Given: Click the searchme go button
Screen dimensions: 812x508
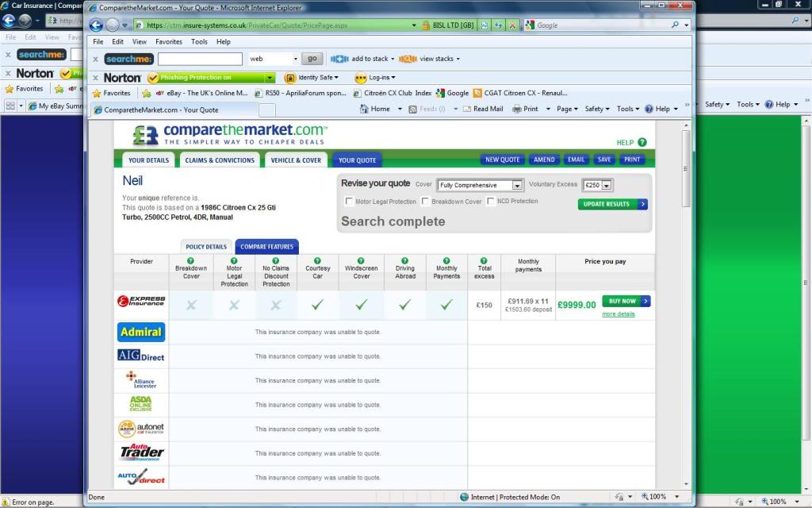Looking at the screenshot, I should 312,59.
